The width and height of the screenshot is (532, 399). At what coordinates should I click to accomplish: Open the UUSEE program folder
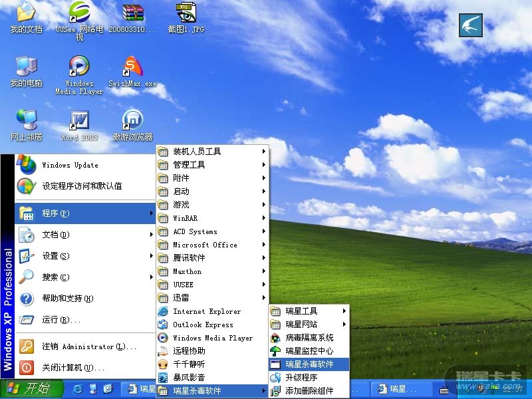pos(212,285)
